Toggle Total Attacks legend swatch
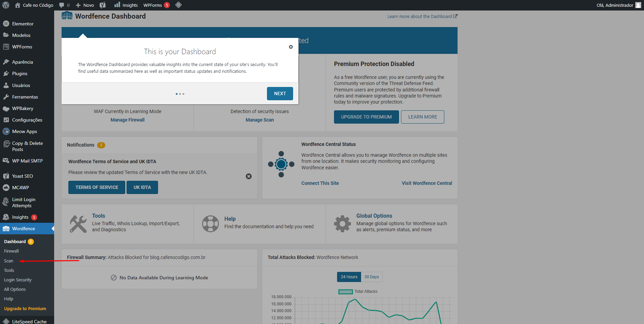This screenshot has width=644, height=324. click(346, 291)
